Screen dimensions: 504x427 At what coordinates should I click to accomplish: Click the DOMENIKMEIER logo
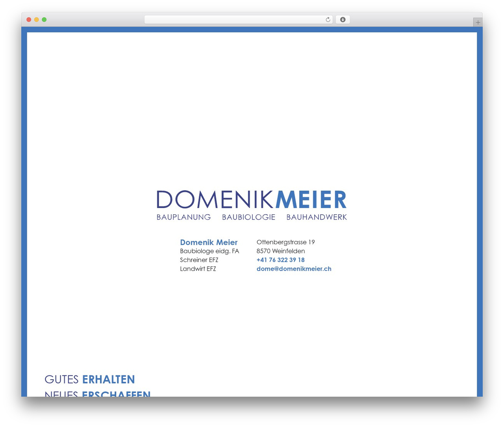point(252,199)
